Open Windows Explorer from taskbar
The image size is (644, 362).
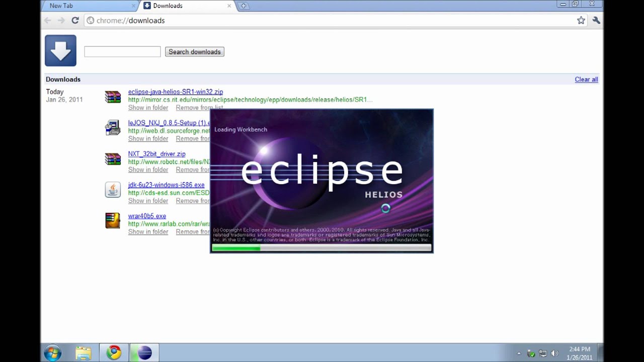(x=84, y=353)
